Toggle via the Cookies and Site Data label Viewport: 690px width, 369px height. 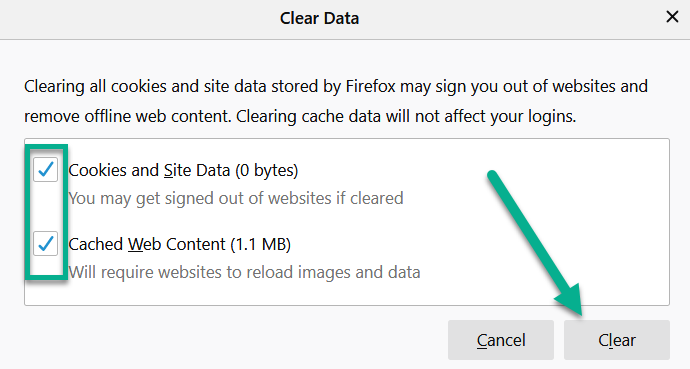[183, 170]
